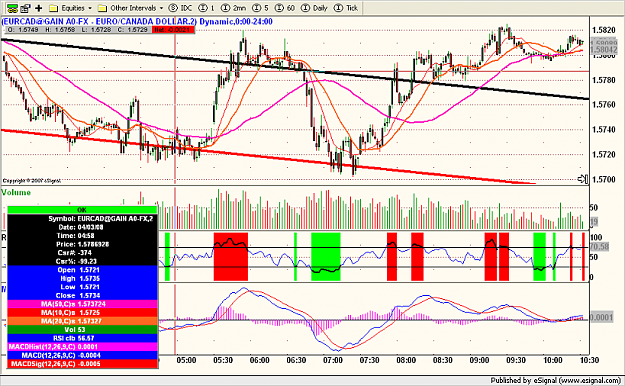Click the L: 1.5728 low value

tap(96, 30)
